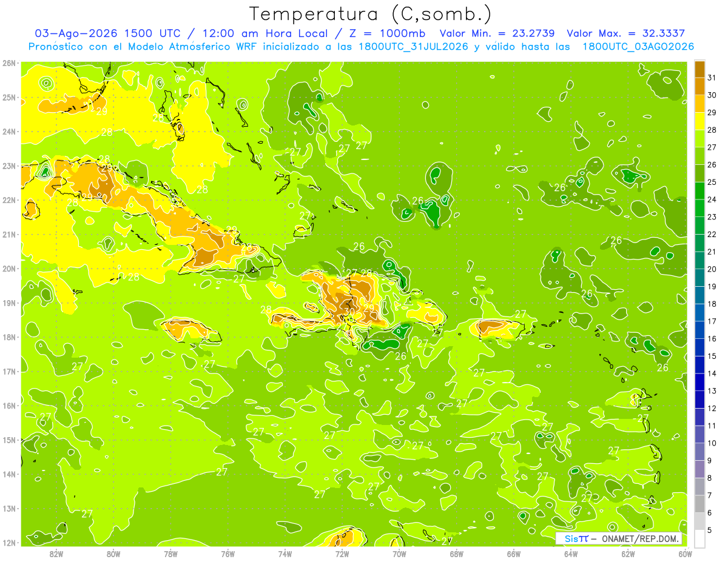
Task: Click the dark brown swatch above legend 31
Action: 699,70
